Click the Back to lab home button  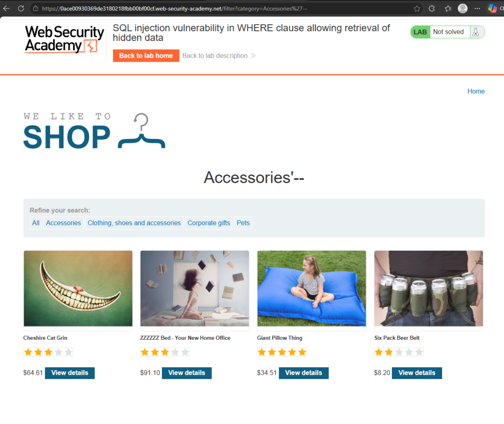pyautogui.click(x=146, y=56)
